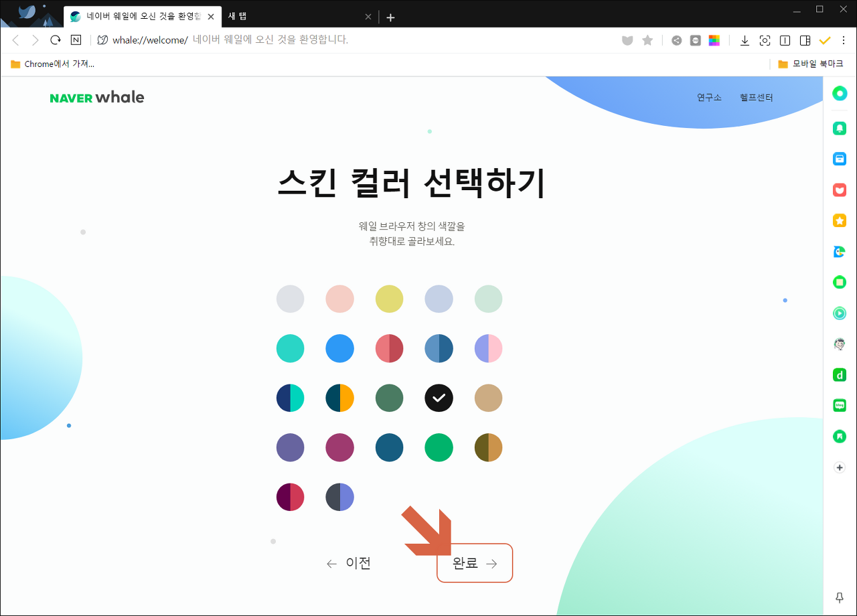Open the 헬프센터 link
Image resolution: width=857 pixels, height=616 pixels.
pyautogui.click(x=757, y=98)
